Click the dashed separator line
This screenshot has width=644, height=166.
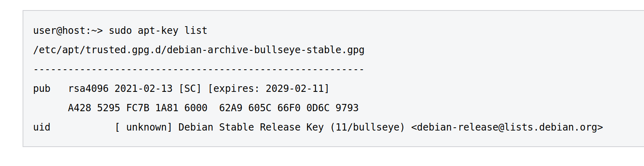199,69
